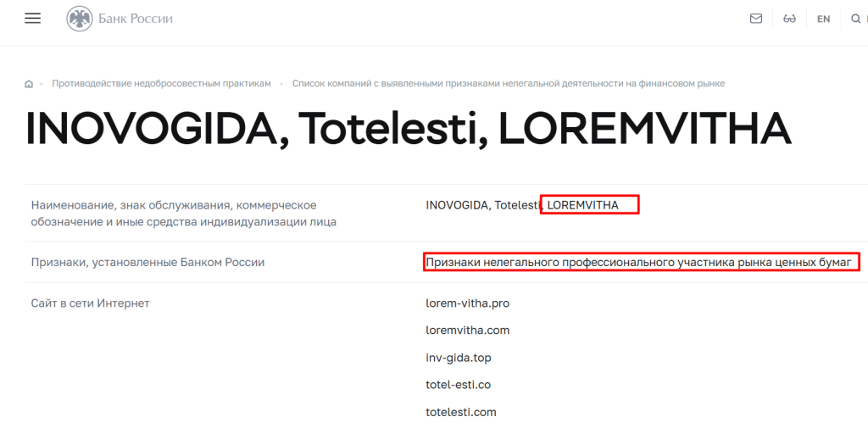The width and height of the screenshot is (868, 428).
Task: Select the highlighted LOREMVITHA name
Action: (583, 205)
